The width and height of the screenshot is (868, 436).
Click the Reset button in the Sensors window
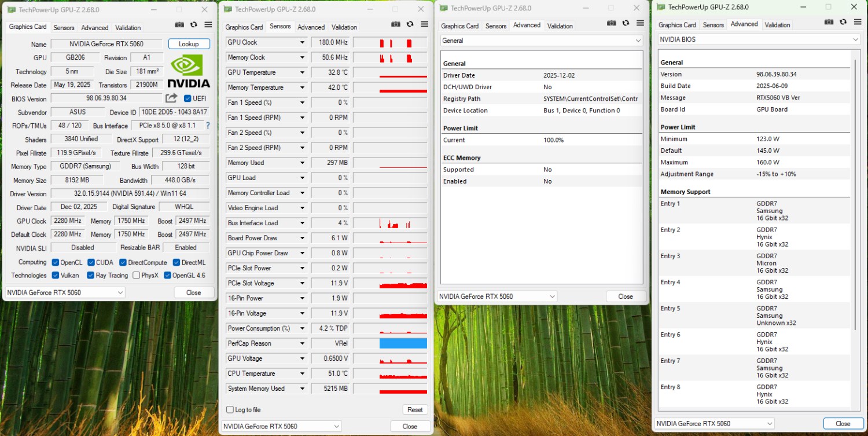pyautogui.click(x=415, y=409)
